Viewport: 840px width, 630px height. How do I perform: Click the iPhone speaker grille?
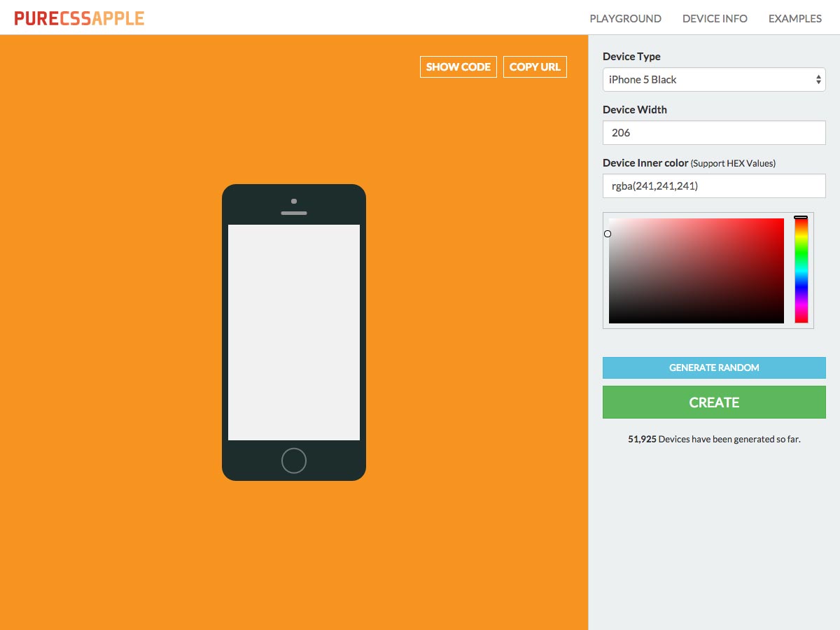click(294, 213)
